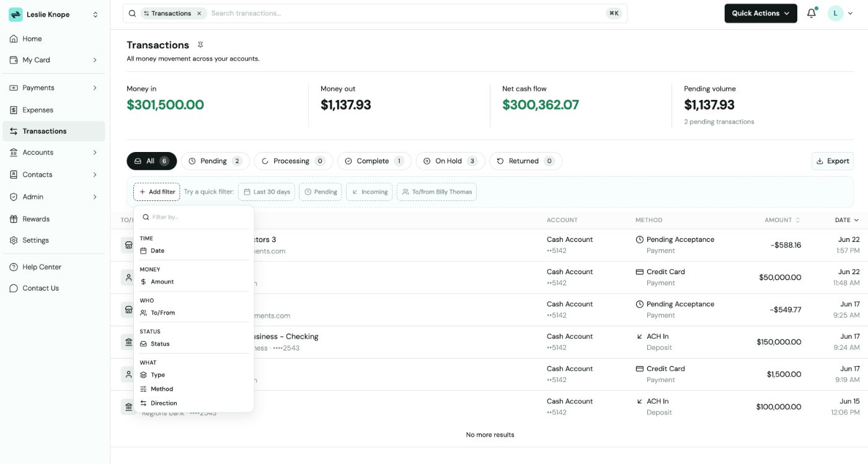
Task: Expand the Contacts submenu chevron
Action: point(95,174)
